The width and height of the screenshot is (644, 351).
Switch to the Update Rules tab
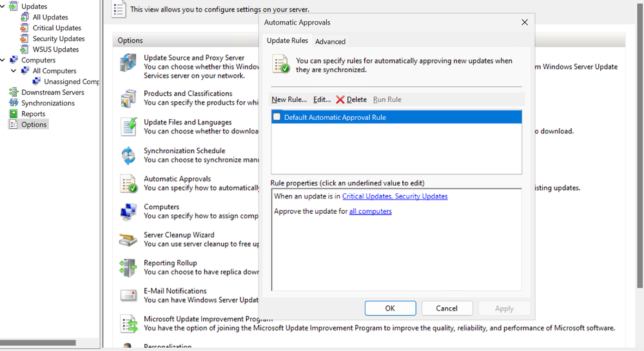click(x=287, y=41)
